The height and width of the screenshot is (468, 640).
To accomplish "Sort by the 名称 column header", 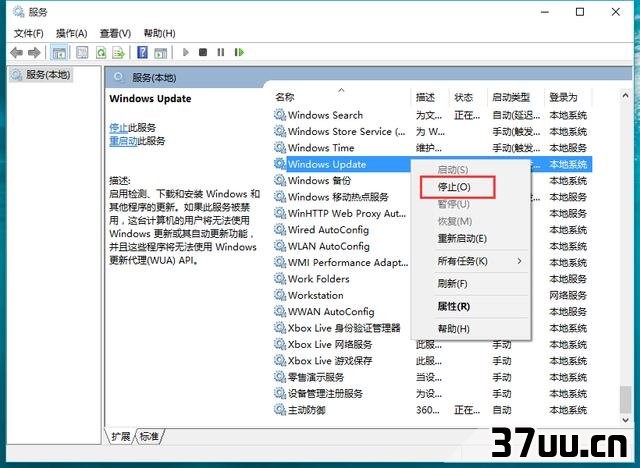I will 341,97.
